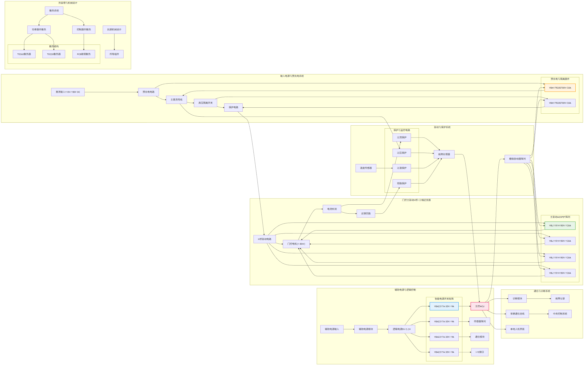Viewport: 588px width, 368px height.
Task: Select the 功率器件散热 box
Action: click(39, 30)
